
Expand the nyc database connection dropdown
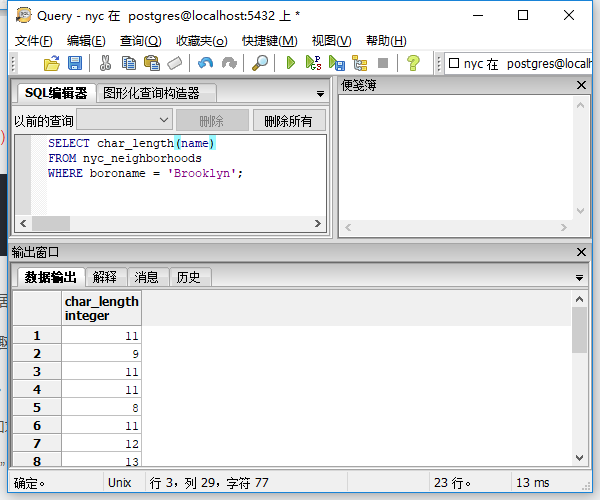[519, 64]
